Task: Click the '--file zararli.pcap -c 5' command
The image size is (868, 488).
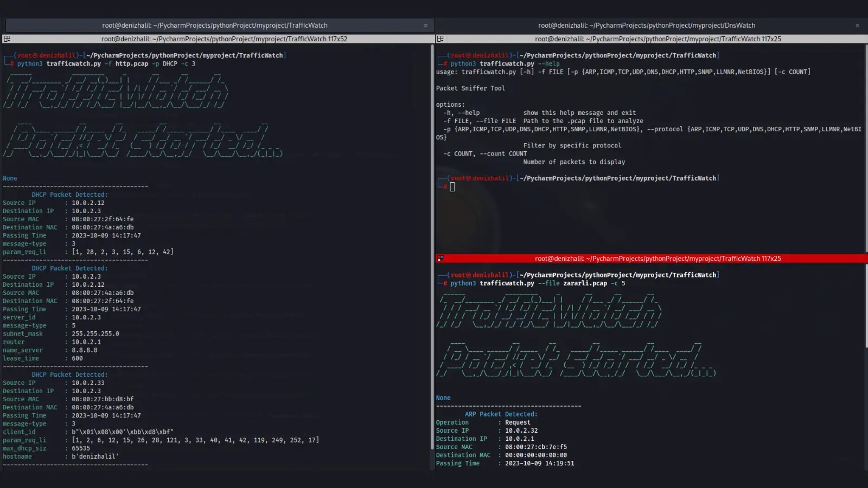Action: [x=538, y=283]
